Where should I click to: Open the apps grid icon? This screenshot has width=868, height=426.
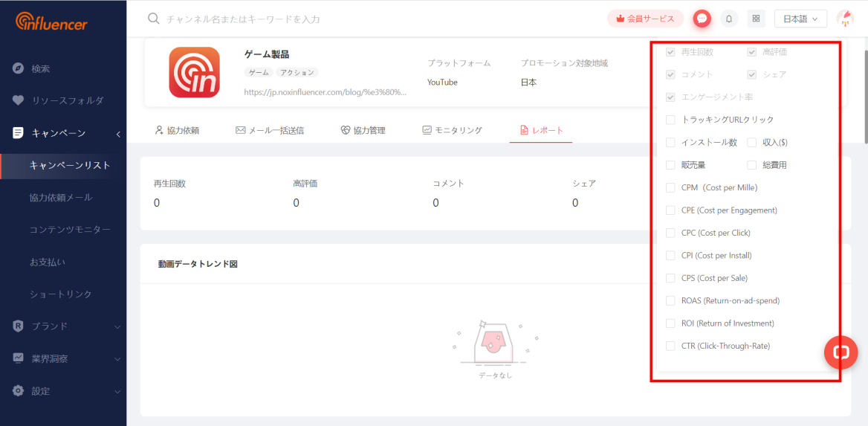[756, 19]
